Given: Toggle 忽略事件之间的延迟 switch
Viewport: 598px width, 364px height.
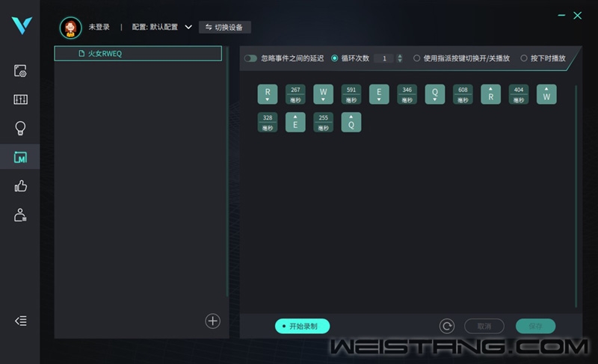Looking at the screenshot, I should pyautogui.click(x=250, y=58).
